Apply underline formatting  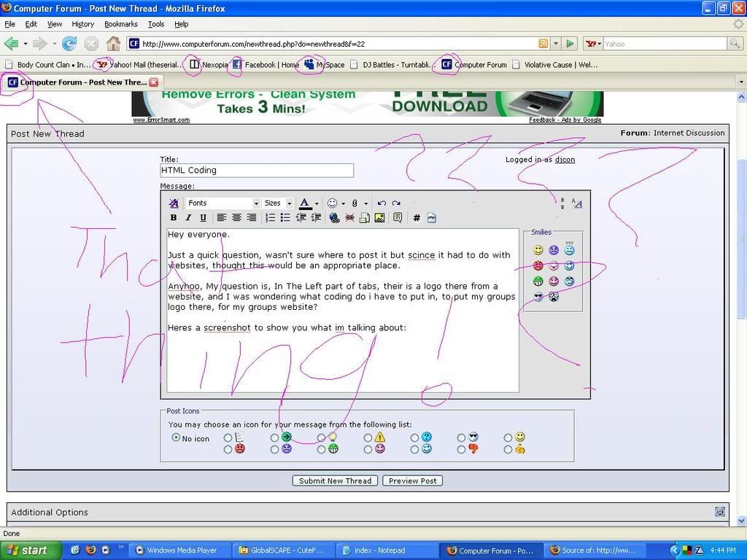[x=203, y=217]
